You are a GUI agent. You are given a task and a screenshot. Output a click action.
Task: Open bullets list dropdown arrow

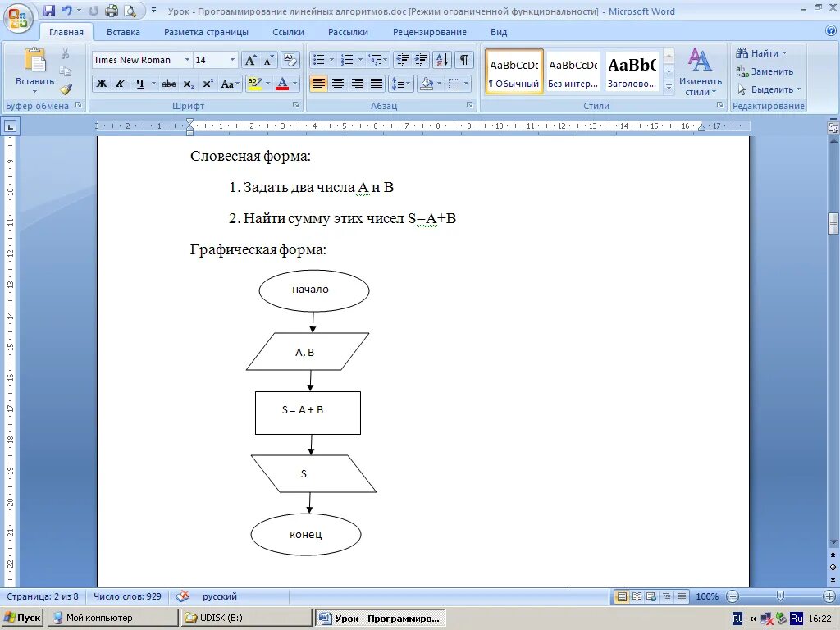[331, 60]
